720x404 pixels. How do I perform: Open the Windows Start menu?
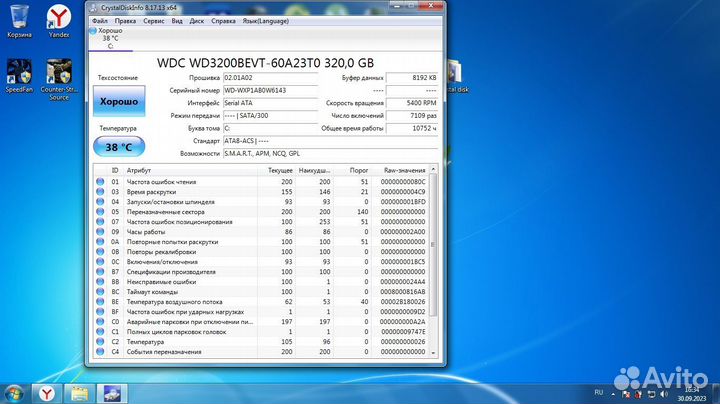pyautogui.click(x=13, y=393)
